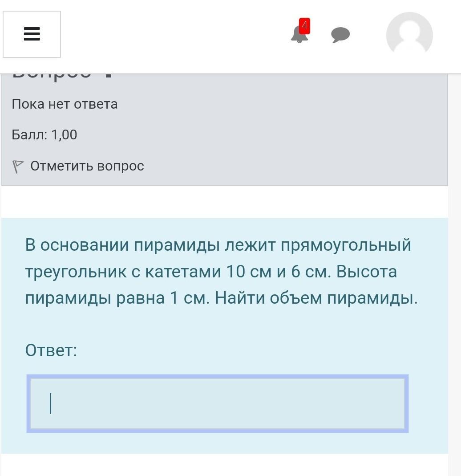
Task: Flag question using Отметить вопрос link
Action: click(87, 166)
